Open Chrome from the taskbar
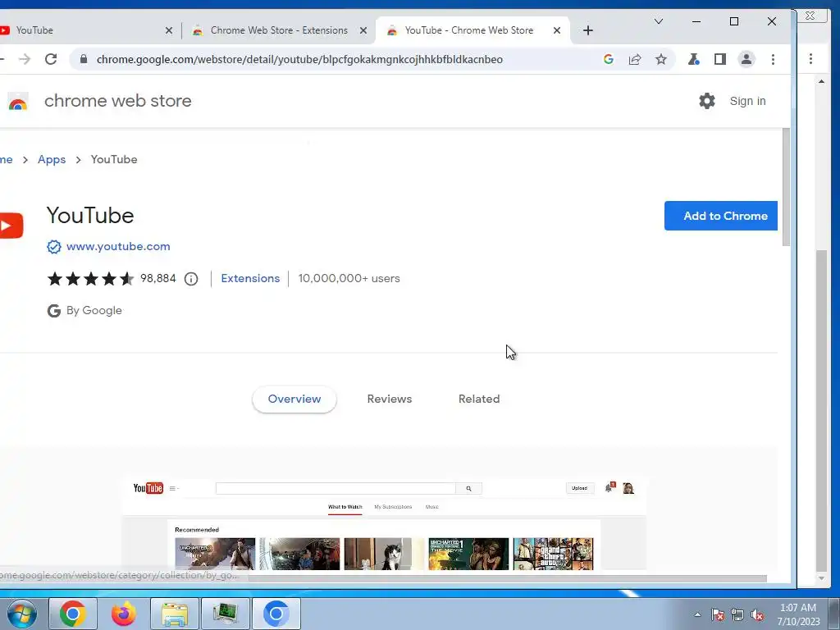Viewport: 840px width, 630px height. [73, 614]
